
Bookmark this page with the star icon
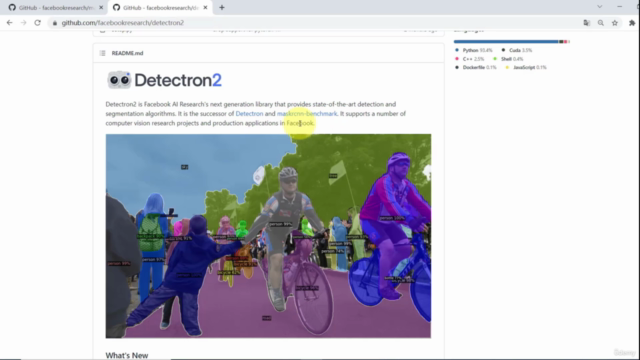[x=615, y=23]
